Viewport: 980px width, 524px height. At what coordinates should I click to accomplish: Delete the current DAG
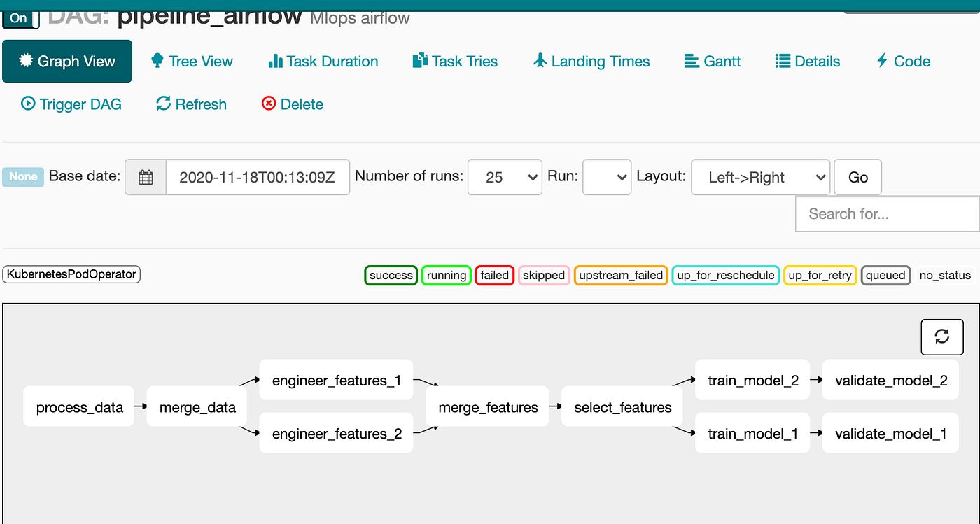(292, 104)
